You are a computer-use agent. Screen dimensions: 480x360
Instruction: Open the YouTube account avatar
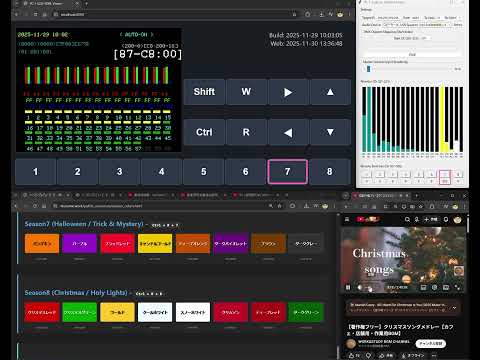(457, 219)
